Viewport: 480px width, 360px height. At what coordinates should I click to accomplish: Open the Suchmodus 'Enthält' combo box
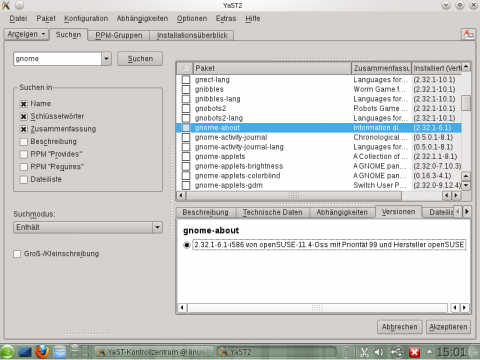(x=88, y=227)
